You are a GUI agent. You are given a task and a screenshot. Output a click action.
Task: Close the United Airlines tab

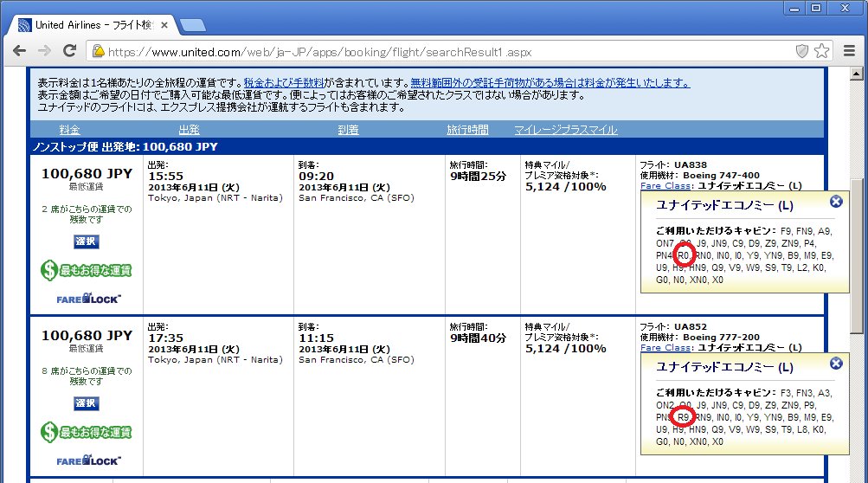point(164,25)
